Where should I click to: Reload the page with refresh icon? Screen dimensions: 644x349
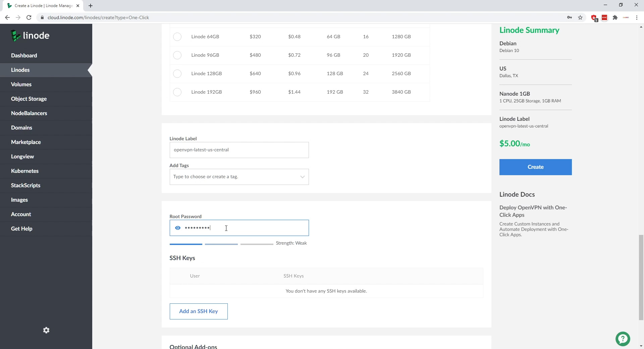29,17
